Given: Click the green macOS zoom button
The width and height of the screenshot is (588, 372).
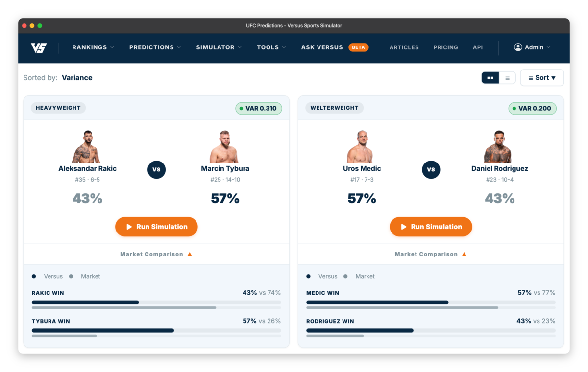Looking at the screenshot, I should (40, 26).
